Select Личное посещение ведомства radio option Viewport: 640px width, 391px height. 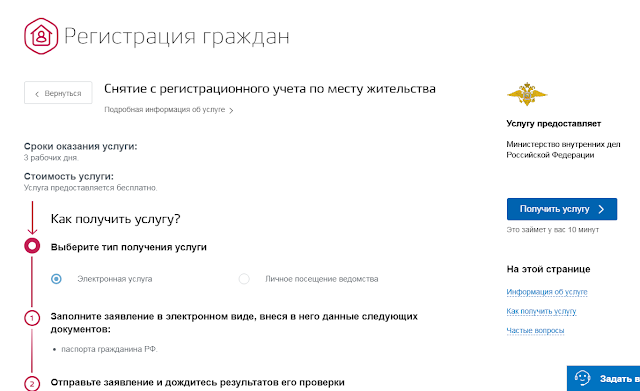(244, 279)
